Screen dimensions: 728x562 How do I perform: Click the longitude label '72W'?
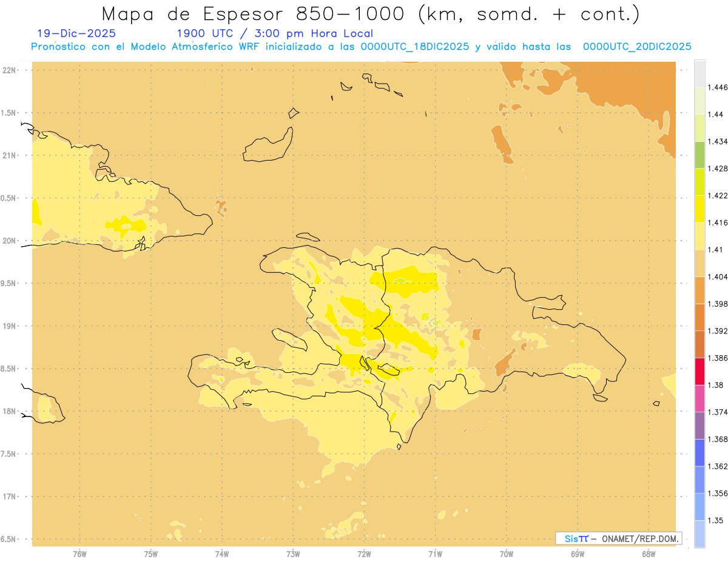coord(364,554)
